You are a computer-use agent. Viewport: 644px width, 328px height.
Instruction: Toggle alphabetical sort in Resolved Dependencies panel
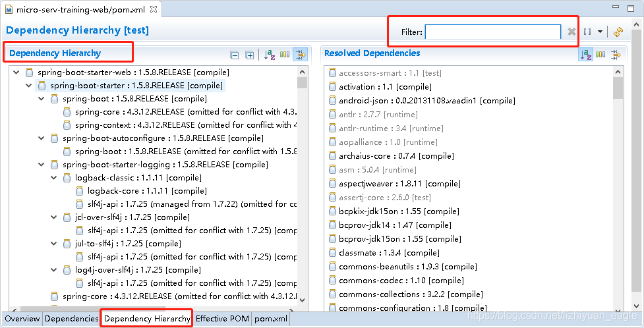tap(585, 55)
